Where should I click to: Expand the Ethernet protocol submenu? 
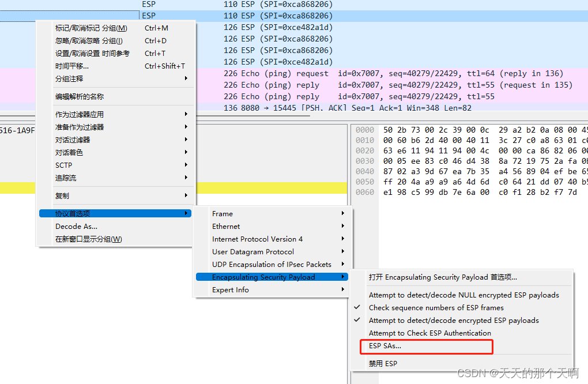226,227
